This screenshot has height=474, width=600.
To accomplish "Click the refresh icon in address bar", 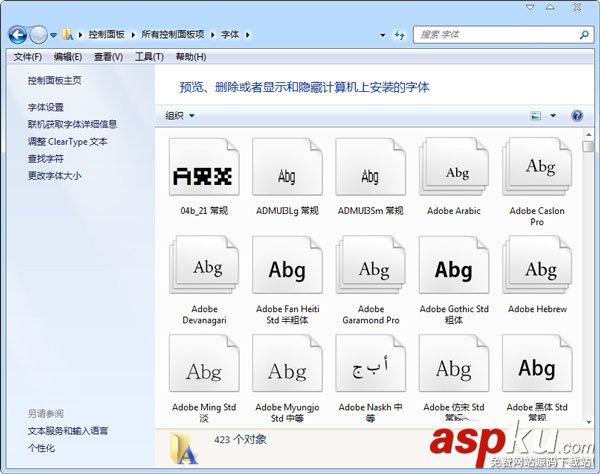I will [400, 35].
